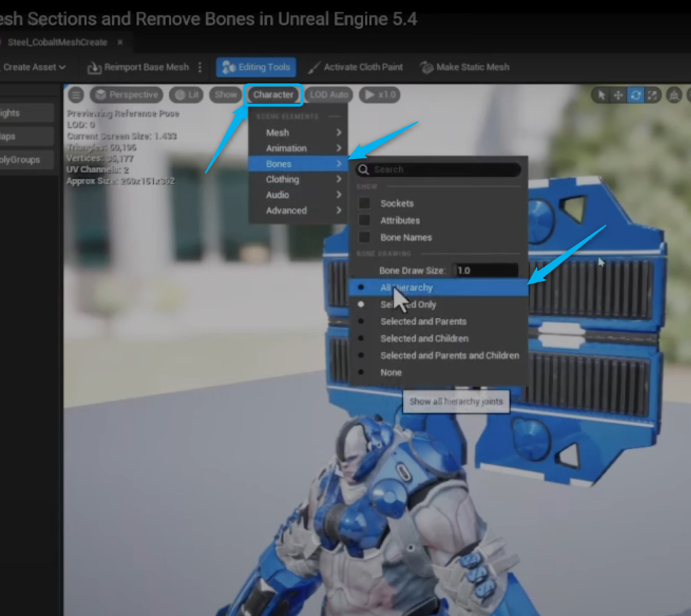Click the Triangles count stat text

[101, 147]
